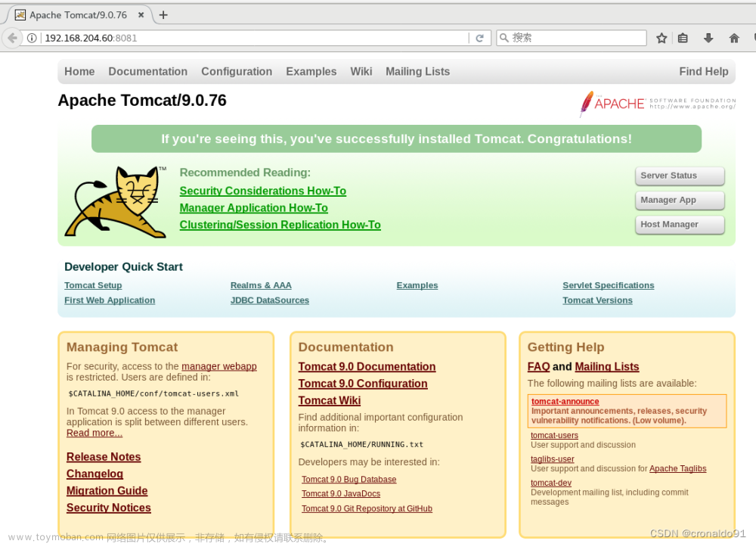Open the Tomcat Setup link
The height and width of the screenshot is (544, 756).
(93, 285)
